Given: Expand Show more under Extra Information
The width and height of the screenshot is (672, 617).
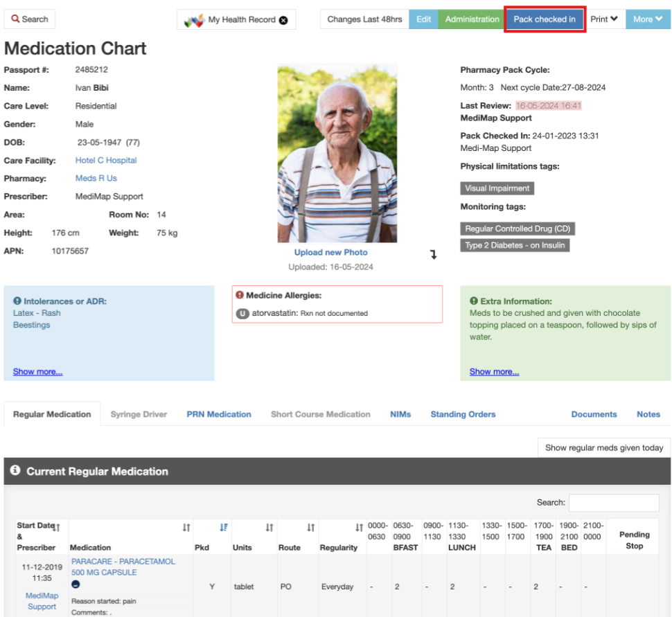Looking at the screenshot, I should (493, 371).
